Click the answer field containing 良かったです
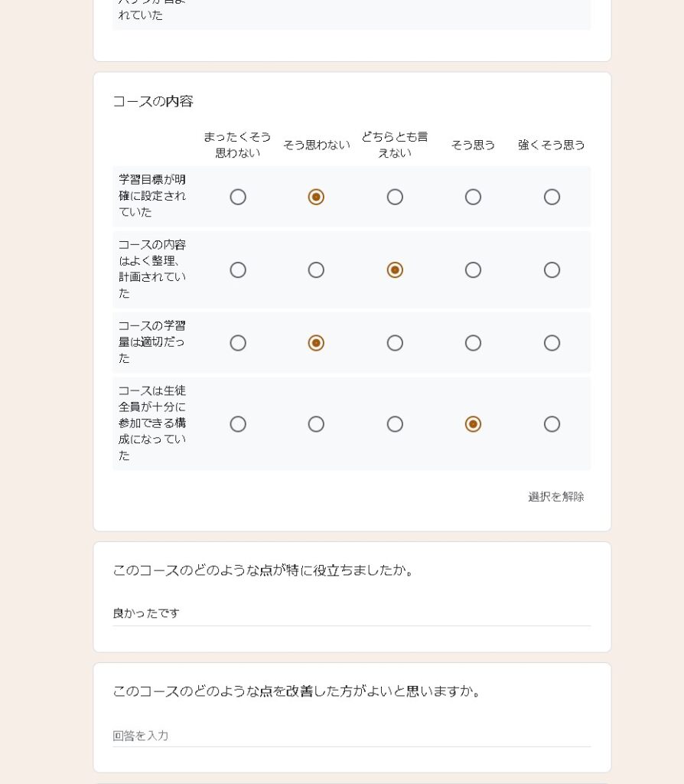This screenshot has height=784, width=684. click(351, 614)
